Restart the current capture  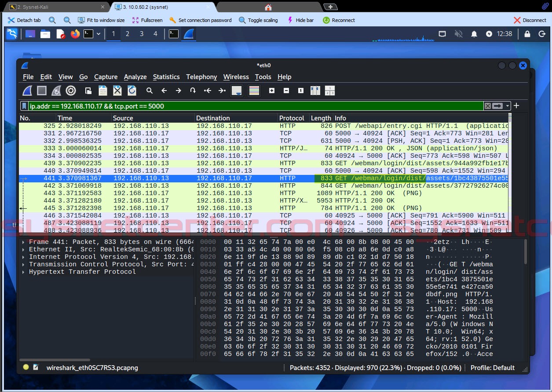(56, 91)
